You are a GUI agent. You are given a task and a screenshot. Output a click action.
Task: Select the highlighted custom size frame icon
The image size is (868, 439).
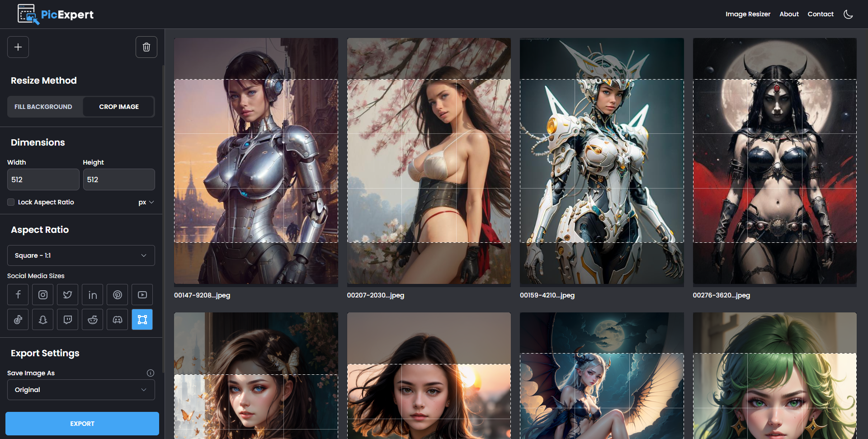click(x=142, y=320)
